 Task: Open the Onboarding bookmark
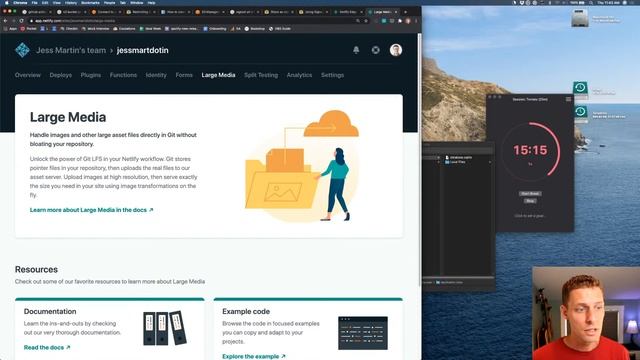point(215,29)
